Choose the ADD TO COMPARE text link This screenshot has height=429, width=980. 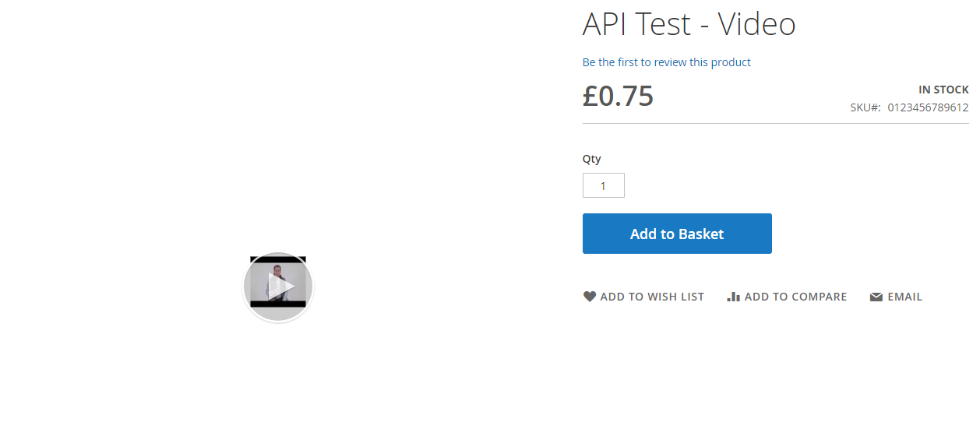[795, 297]
